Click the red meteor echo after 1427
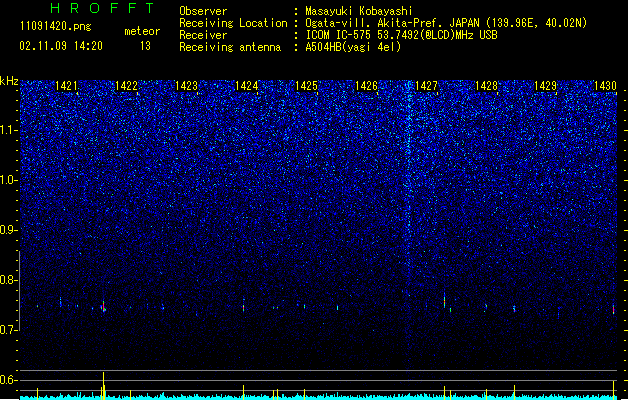Screen dimensions: 629x400 coord(444,301)
